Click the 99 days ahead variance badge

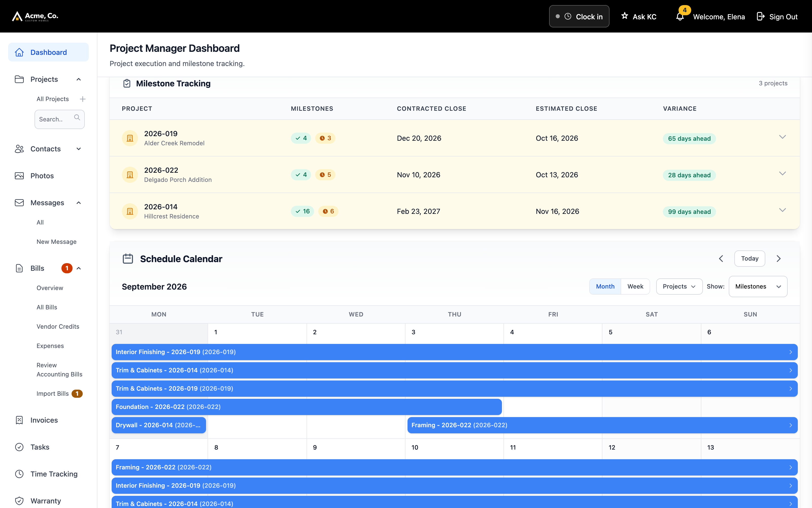click(x=689, y=212)
